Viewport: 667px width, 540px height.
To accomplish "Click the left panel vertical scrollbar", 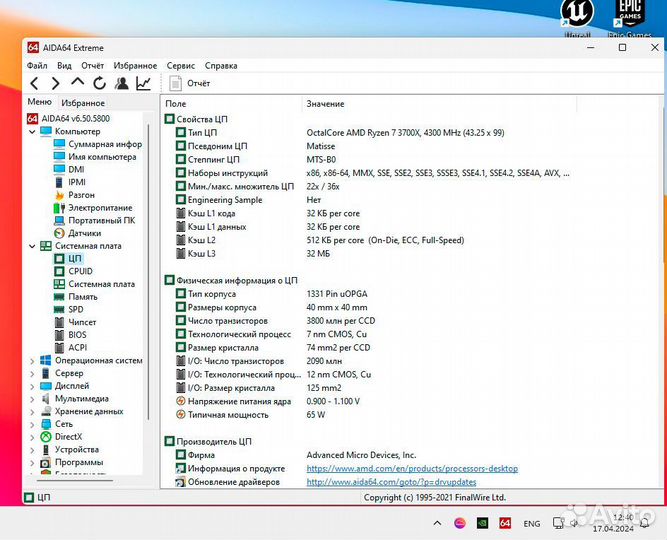I will click(x=148, y=272).
